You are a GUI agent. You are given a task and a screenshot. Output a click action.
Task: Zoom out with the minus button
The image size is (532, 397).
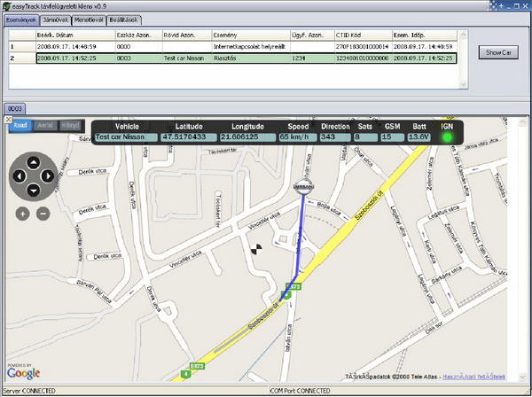pos(43,214)
